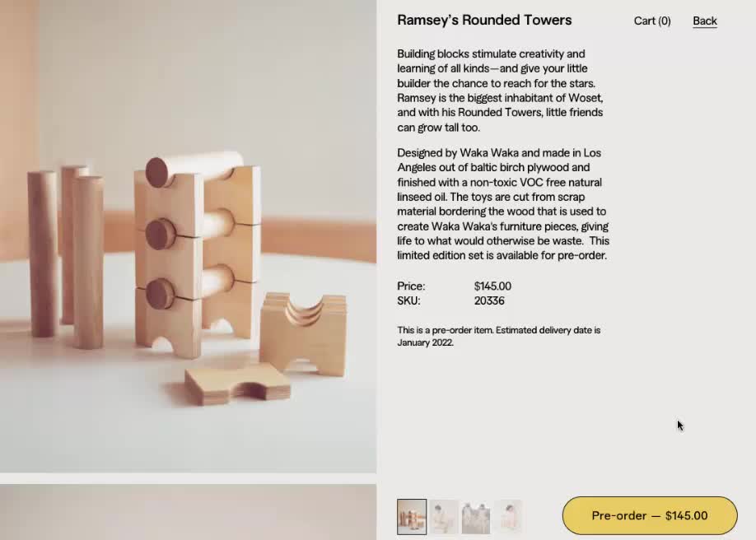This screenshot has width=756, height=540.
Task: Open the Cart (0) link
Action: pyautogui.click(x=652, y=21)
